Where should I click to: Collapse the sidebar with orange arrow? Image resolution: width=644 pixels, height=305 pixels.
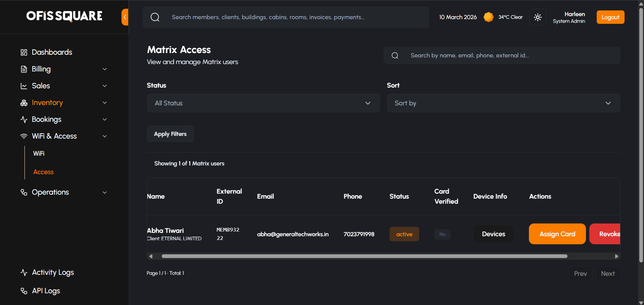pos(125,17)
